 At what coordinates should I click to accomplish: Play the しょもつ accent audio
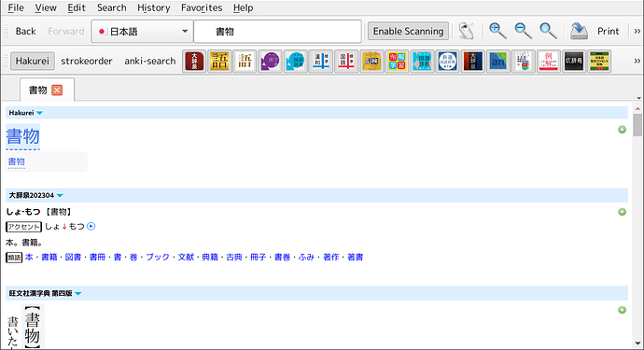tap(91, 227)
